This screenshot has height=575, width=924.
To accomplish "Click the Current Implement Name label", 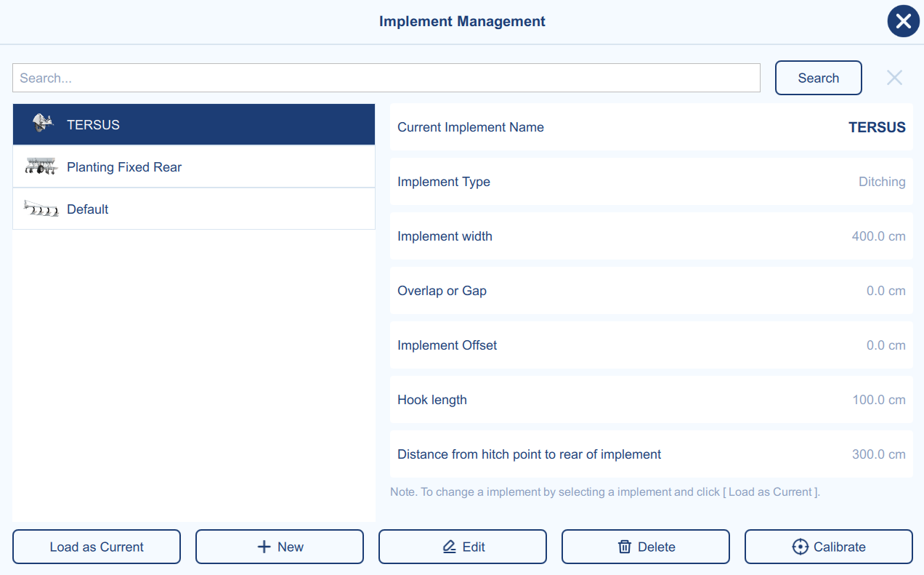I will click(x=471, y=127).
